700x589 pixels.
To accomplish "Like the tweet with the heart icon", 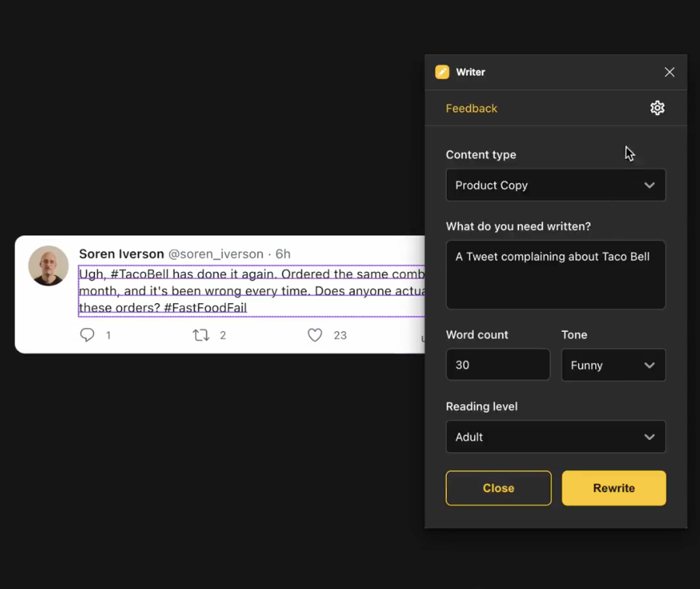I will [315, 335].
